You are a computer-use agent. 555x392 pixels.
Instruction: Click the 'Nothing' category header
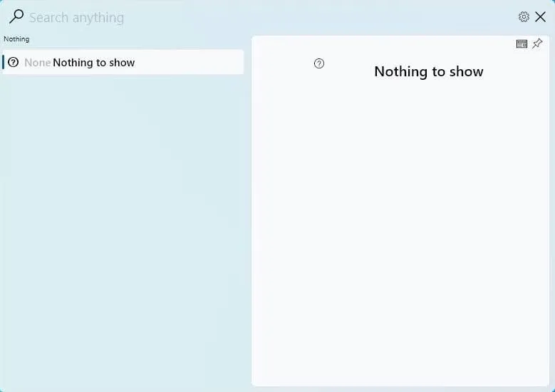click(16, 39)
